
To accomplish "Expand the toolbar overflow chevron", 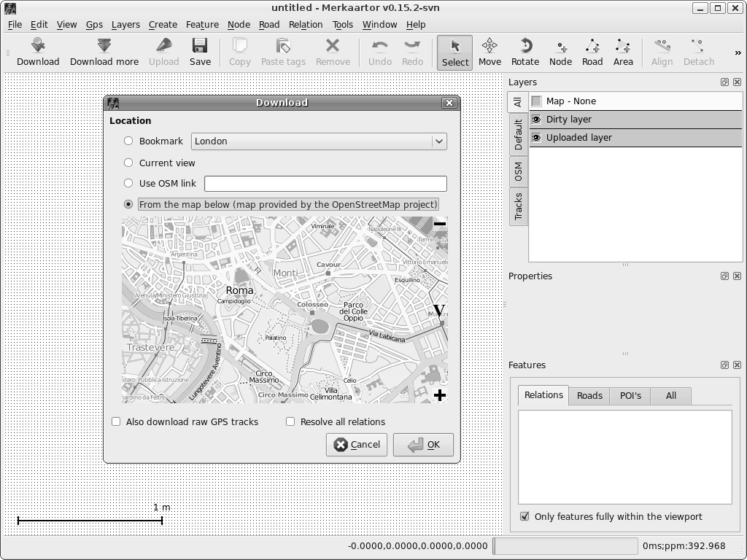I will pos(738,52).
